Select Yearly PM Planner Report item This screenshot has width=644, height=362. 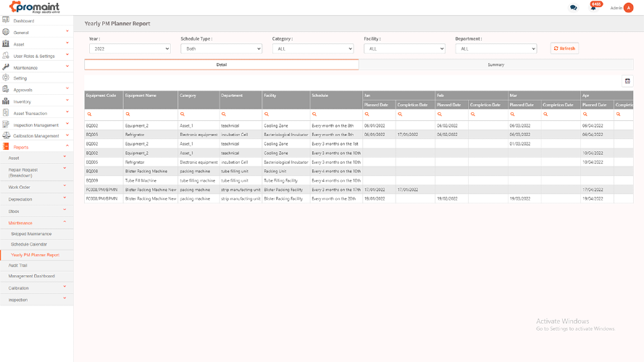coord(35,255)
